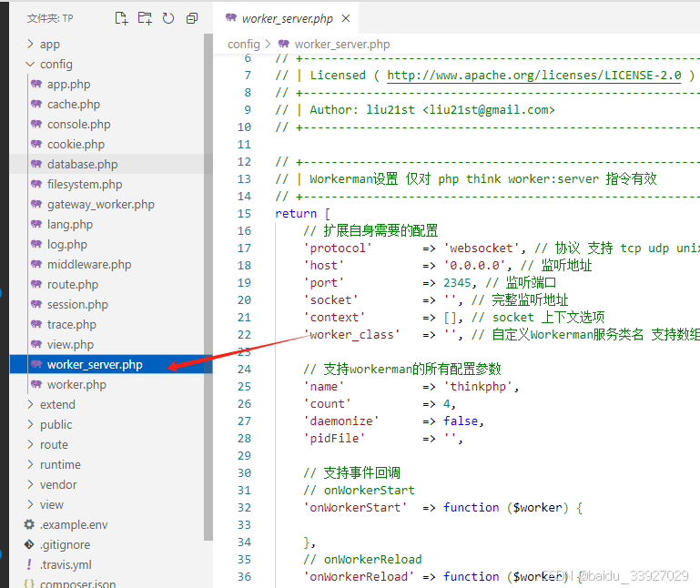Open the apache.org LICENSE-2.0 link
700x588 pixels.
(x=534, y=75)
